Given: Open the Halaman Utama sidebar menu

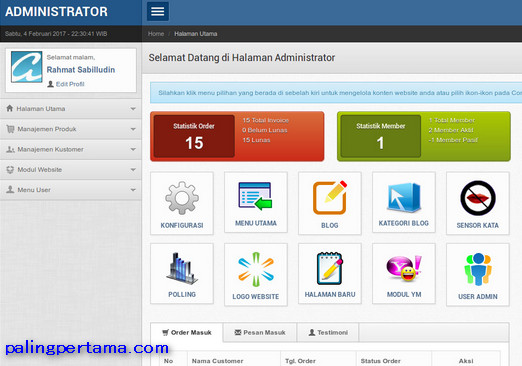Looking at the screenshot, I should tap(71, 109).
